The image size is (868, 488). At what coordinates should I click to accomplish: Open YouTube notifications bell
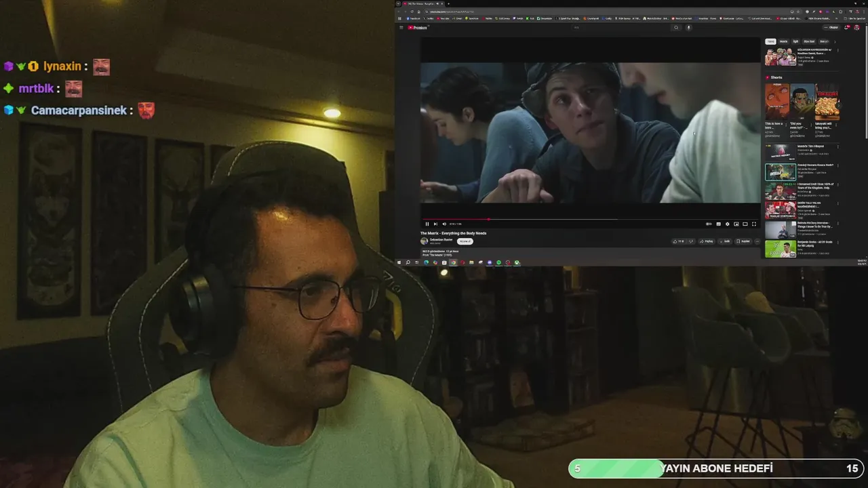[846, 27]
